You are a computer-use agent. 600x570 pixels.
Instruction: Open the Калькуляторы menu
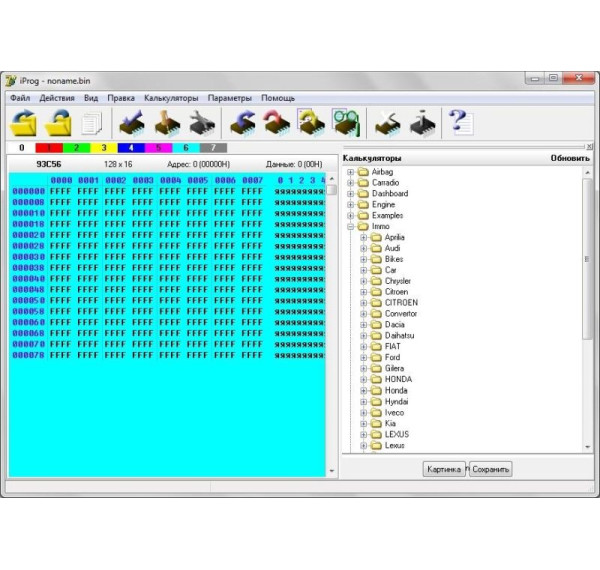(171, 98)
